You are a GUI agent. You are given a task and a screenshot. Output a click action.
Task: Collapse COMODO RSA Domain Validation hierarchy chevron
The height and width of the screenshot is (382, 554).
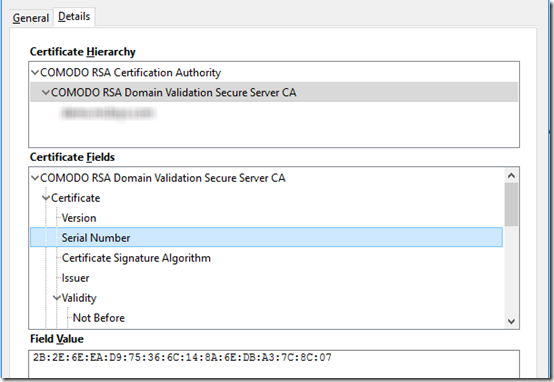click(46, 93)
